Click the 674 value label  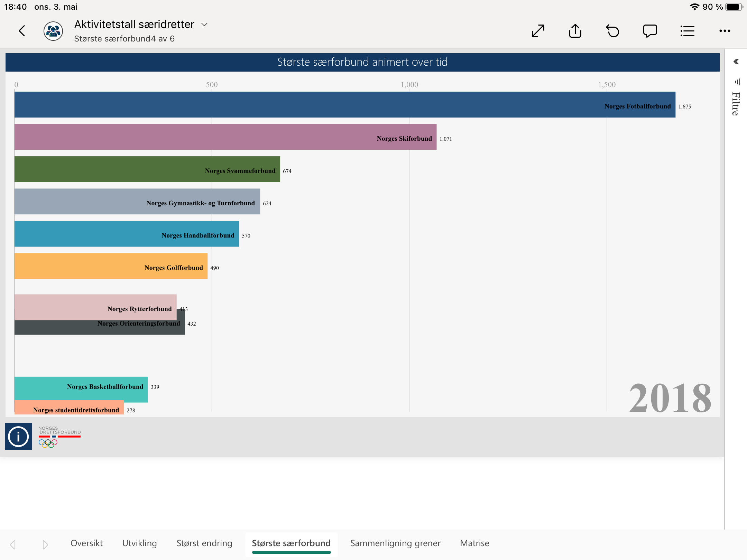[x=287, y=171]
